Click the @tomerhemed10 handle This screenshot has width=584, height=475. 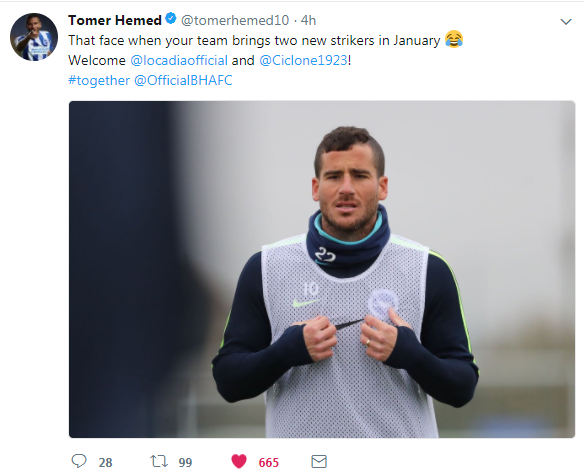coord(235,20)
